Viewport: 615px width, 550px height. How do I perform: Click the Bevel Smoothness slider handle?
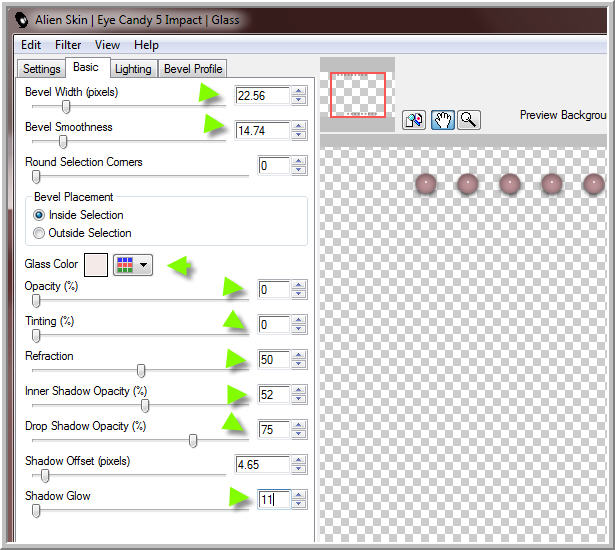[63, 142]
